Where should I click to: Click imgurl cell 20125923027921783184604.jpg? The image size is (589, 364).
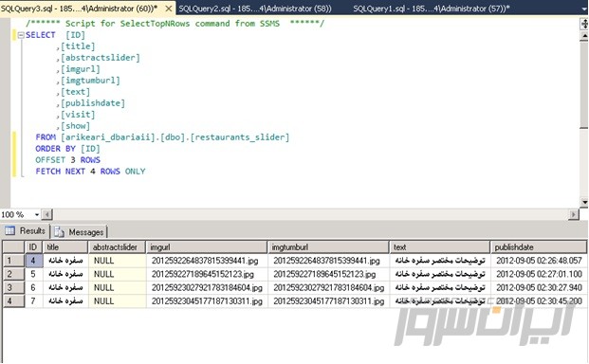[x=206, y=287]
